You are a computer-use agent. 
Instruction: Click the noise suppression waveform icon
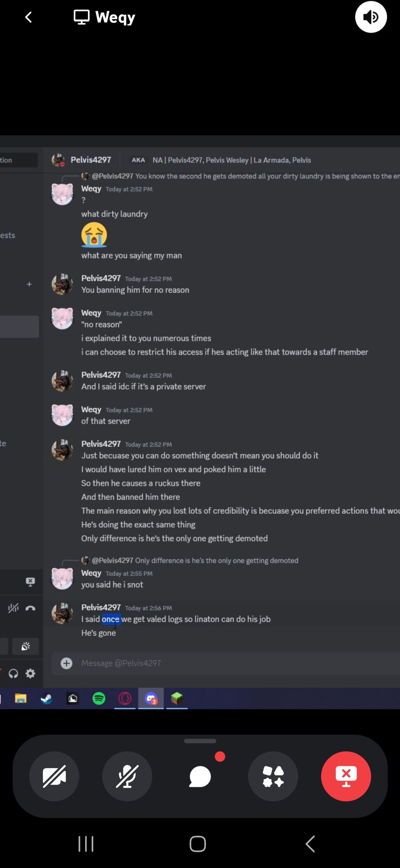[x=13, y=608]
